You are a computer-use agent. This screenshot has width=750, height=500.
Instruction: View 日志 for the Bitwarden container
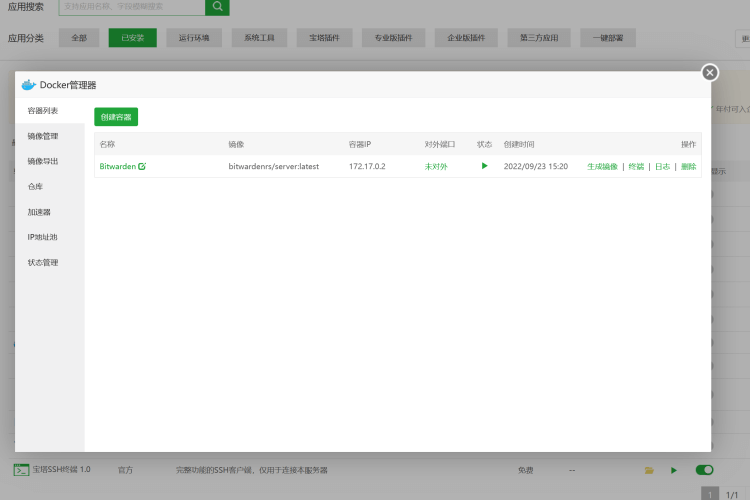click(662, 167)
